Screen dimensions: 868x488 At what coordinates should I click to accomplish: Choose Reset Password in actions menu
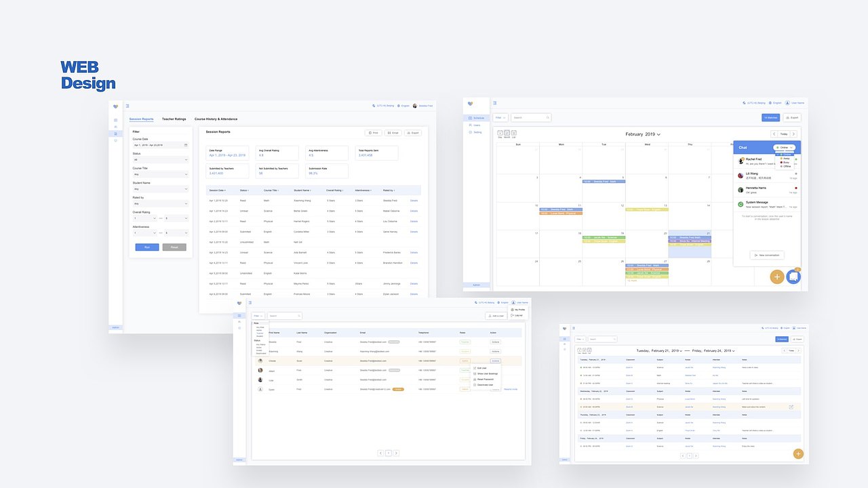(484, 379)
